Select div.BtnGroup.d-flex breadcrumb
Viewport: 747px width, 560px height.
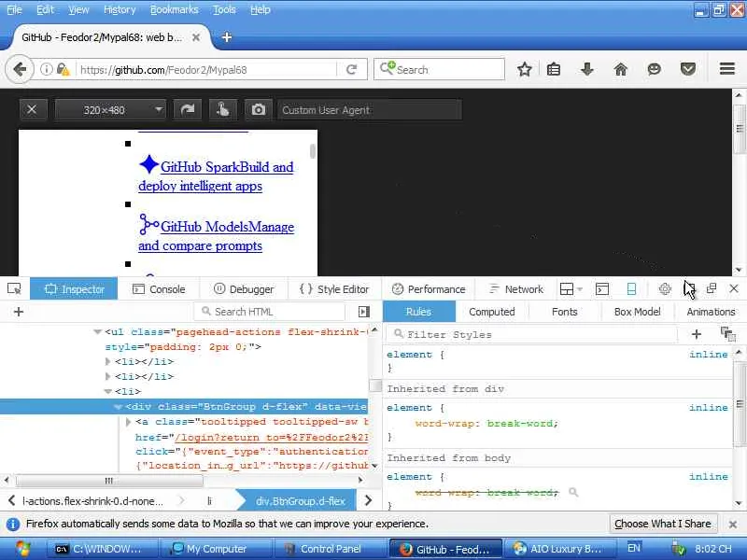click(300, 501)
